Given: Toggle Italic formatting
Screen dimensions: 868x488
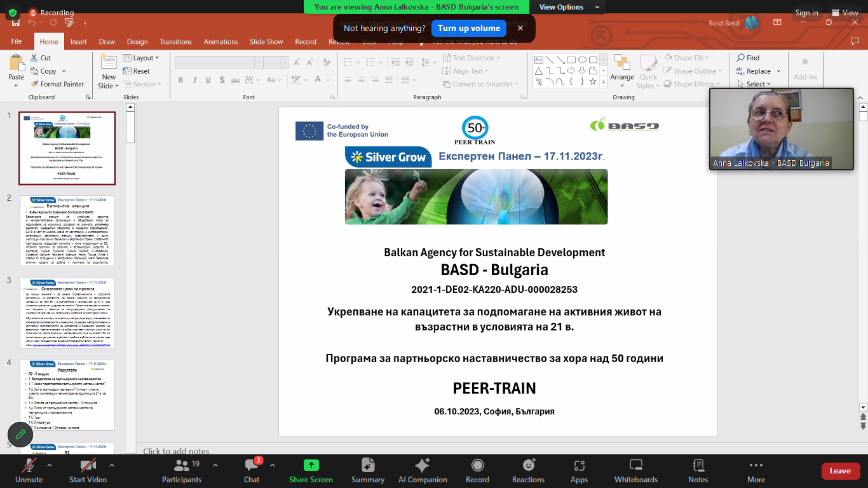Looking at the screenshot, I should [193, 80].
